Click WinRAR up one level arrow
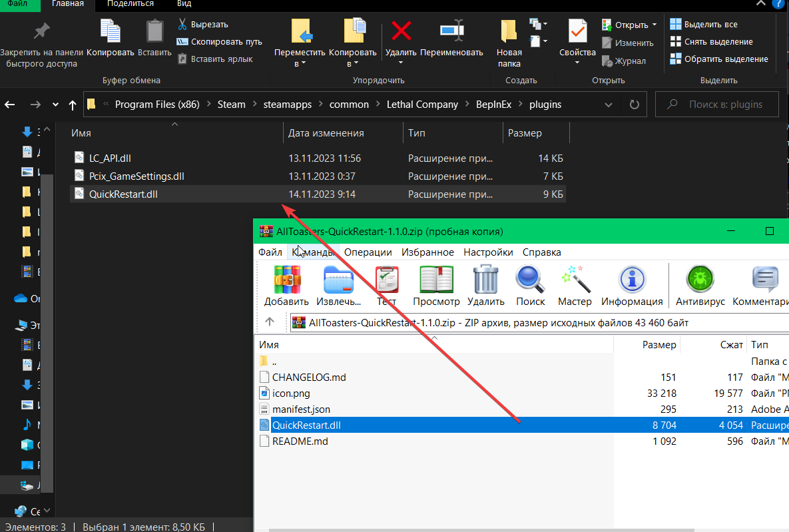This screenshot has height=532, width=789. 270,322
